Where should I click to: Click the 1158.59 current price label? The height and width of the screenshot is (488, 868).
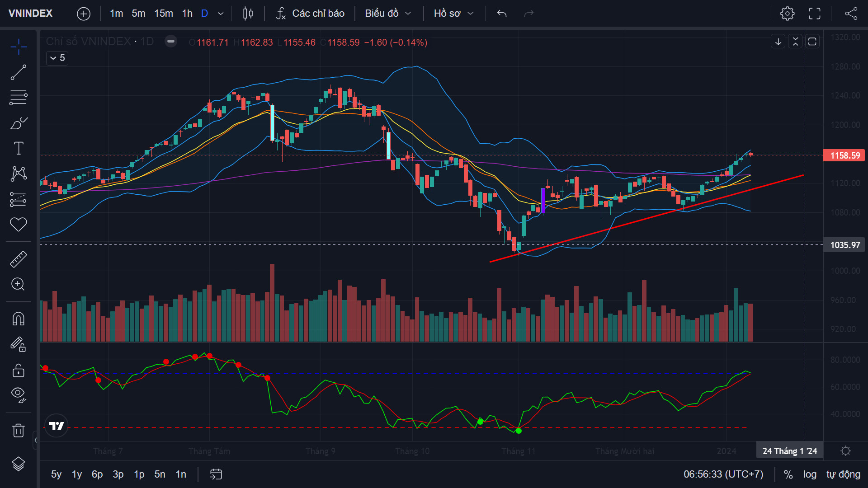[x=844, y=155]
